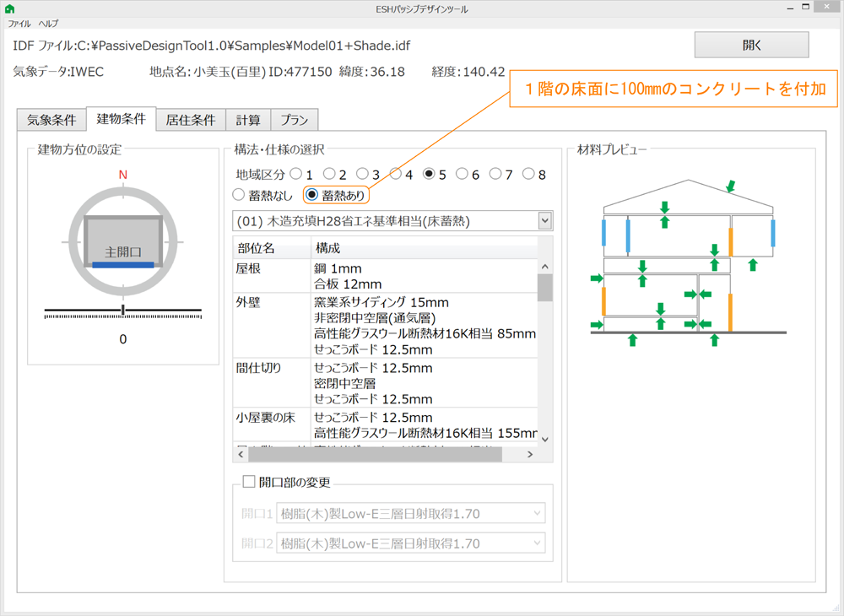Switch to the 気象条件 tab

[x=51, y=120]
